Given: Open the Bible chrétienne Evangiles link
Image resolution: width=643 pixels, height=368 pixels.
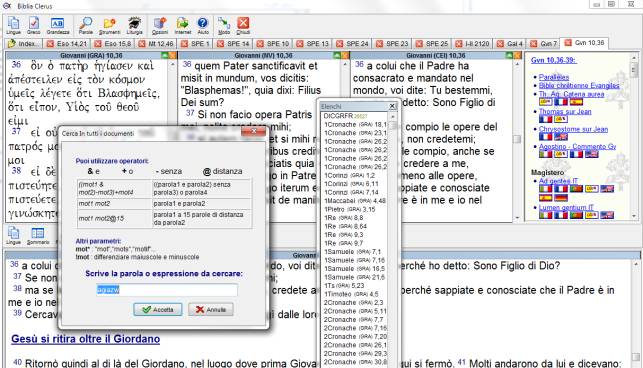Looking at the screenshot, I should click(x=579, y=85).
